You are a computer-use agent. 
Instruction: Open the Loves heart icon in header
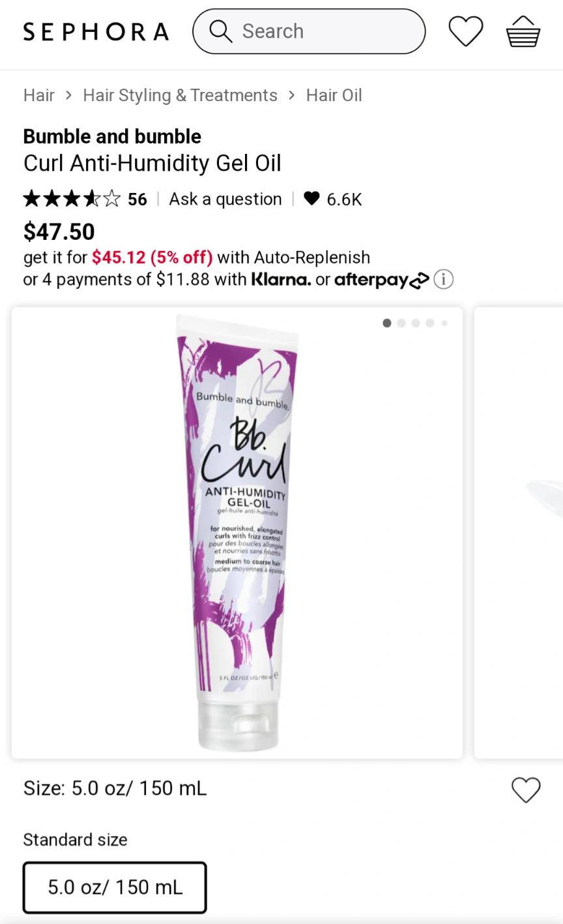pyautogui.click(x=466, y=31)
